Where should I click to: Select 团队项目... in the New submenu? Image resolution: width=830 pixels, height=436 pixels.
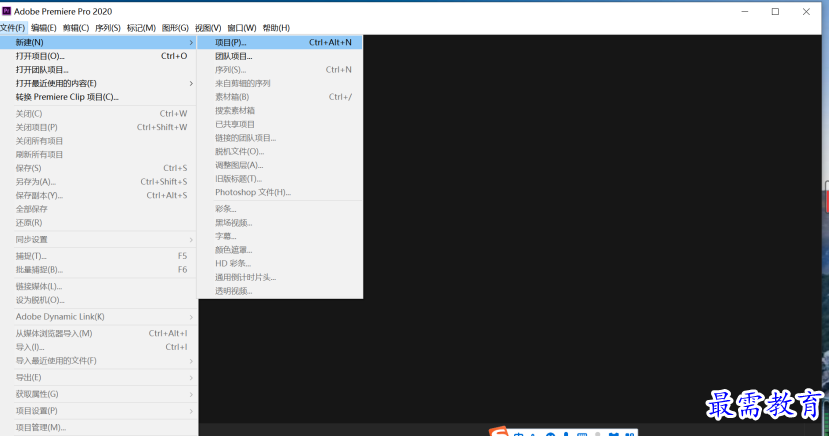point(280,56)
